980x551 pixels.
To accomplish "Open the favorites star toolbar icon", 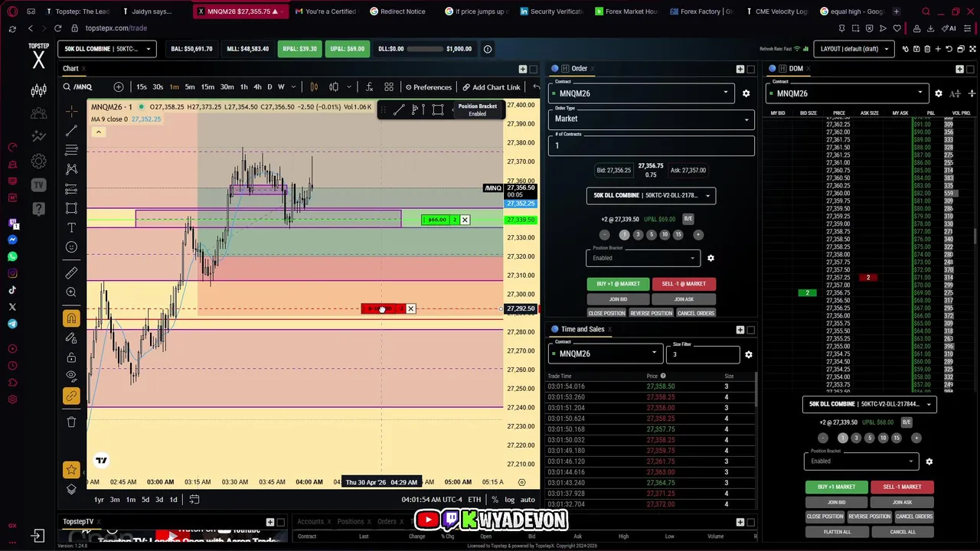I will click(71, 469).
